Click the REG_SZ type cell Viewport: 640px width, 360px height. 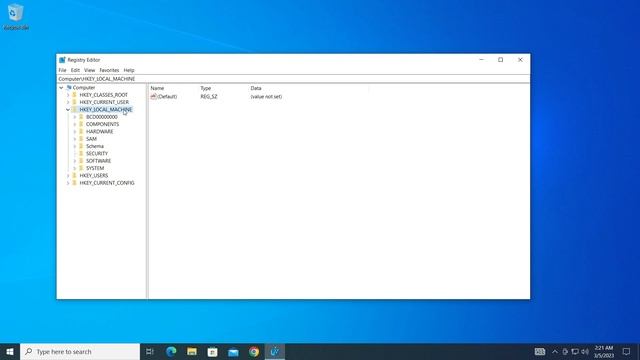click(x=209, y=97)
